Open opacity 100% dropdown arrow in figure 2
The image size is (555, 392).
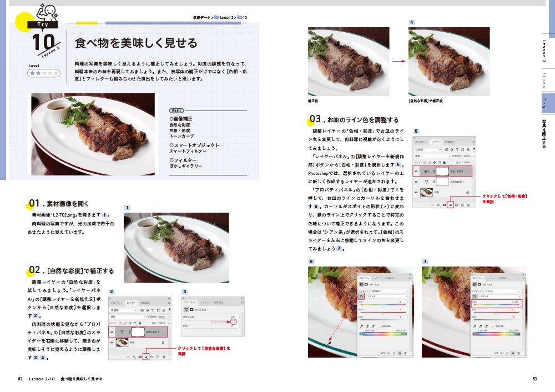click(169, 316)
